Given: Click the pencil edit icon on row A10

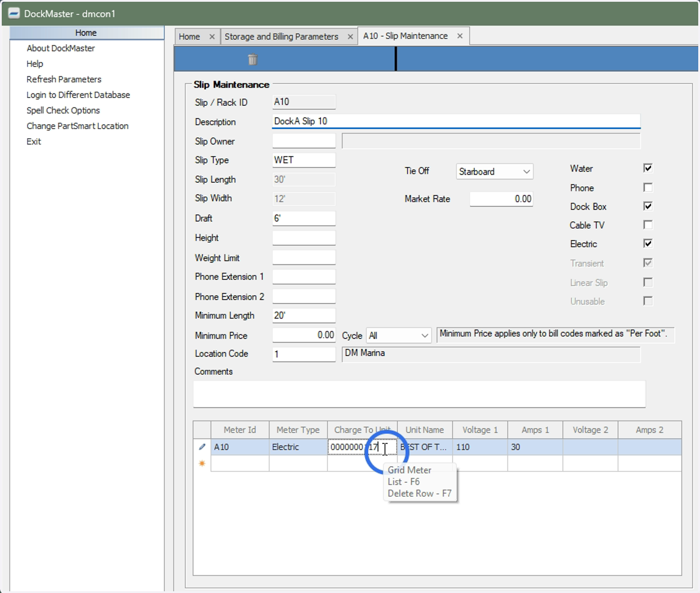Looking at the screenshot, I should coord(202,447).
